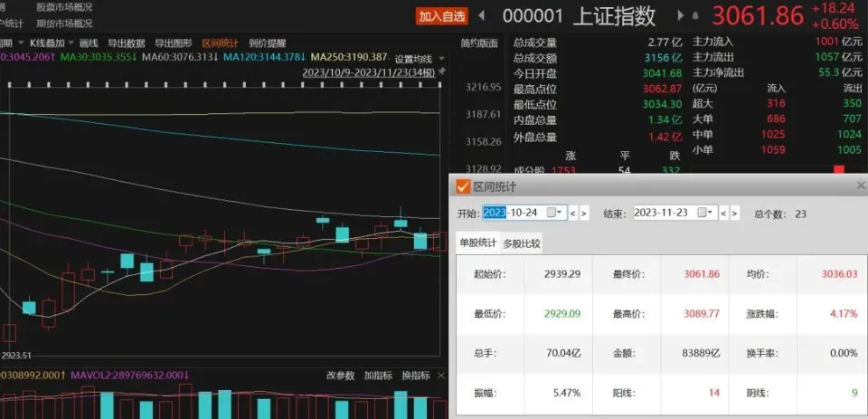
Task: Open 设置均线 moving average settings
Action: tap(415, 58)
